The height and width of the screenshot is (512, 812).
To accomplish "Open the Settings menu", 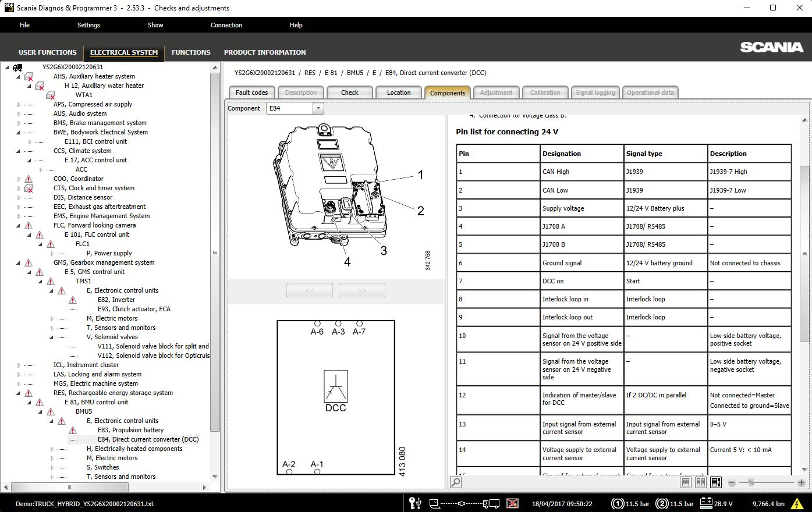I will pyautogui.click(x=88, y=25).
